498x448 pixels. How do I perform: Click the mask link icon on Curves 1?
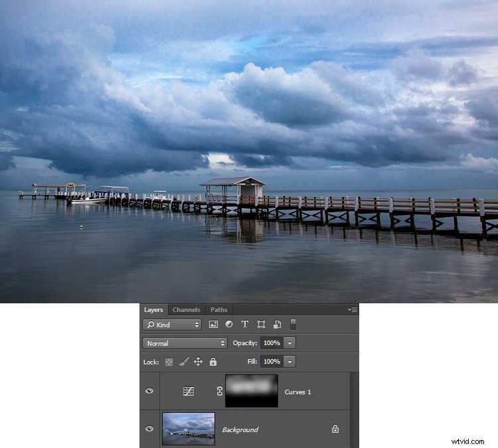pyautogui.click(x=220, y=391)
